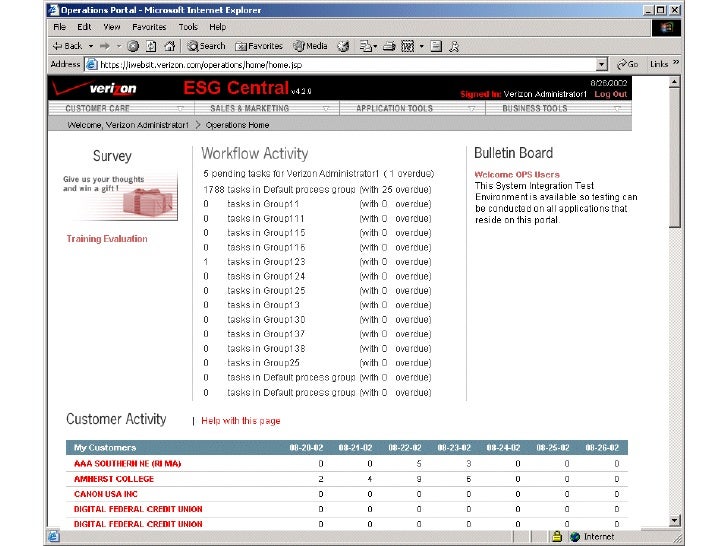Click the Operations Home breadcrumb
The height and width of the screenshot is (546, 728).
237,125
